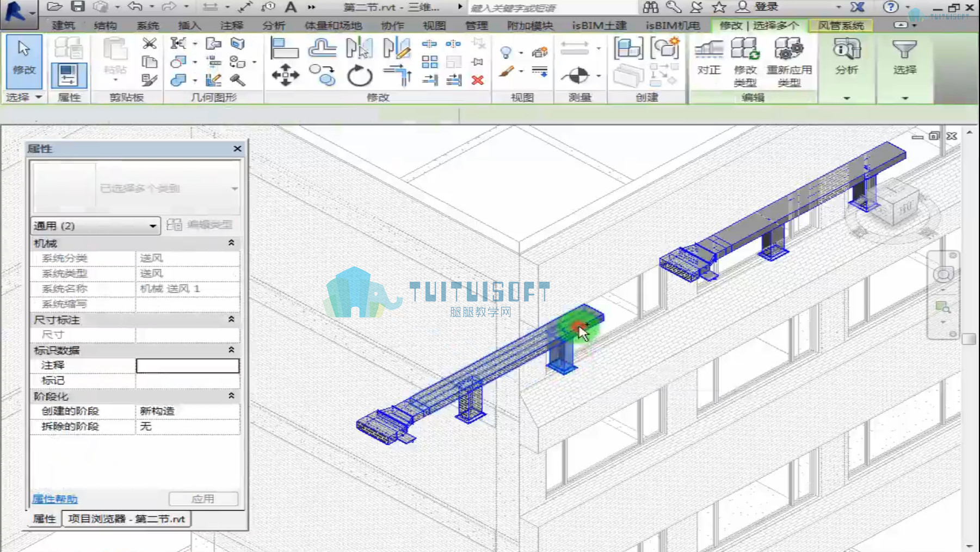
Task: Click the red Delete X icon
Action: click(x=477, y=80)
